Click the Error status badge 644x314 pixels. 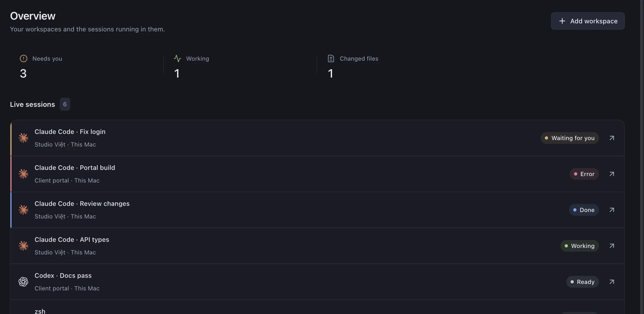[584, 174]
